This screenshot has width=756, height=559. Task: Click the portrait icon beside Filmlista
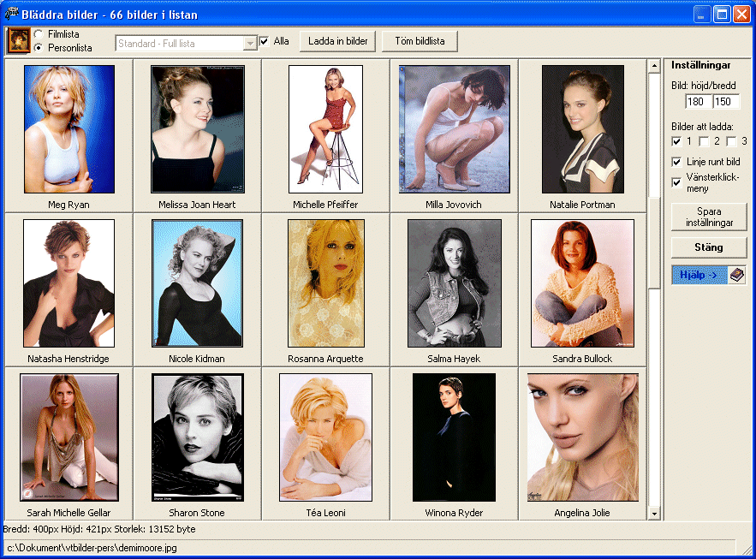19,40
